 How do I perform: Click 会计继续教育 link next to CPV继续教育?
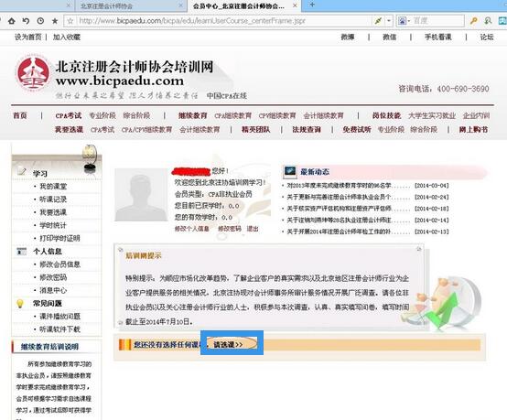[323, 115]
